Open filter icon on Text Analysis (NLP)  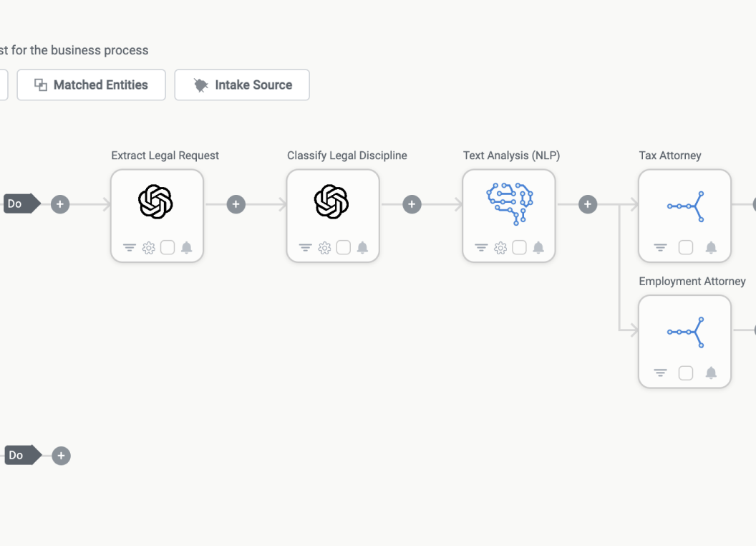pyautogui.click(x=481, y=248)
